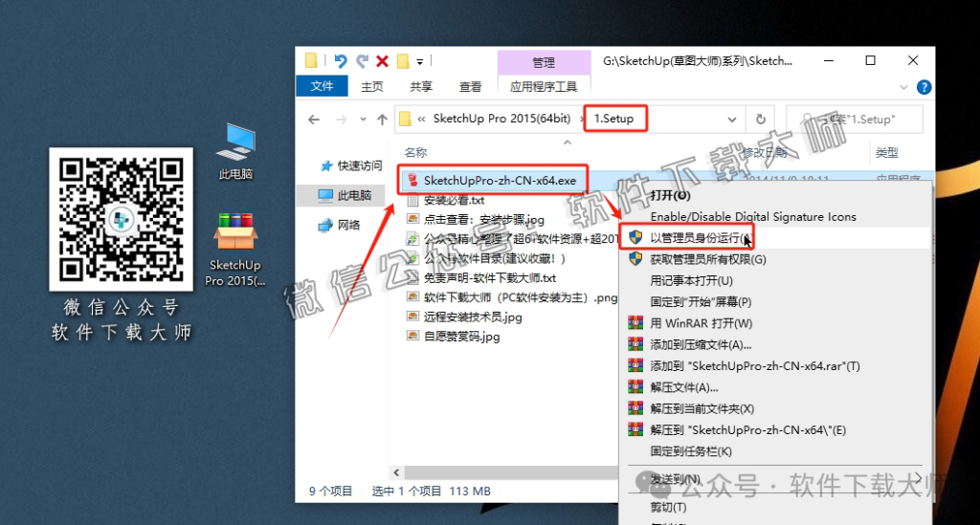This screenshot has height=525, width=980.
Task: Choose Enable/Disable Digital Signature Icons
Action: 753,217
